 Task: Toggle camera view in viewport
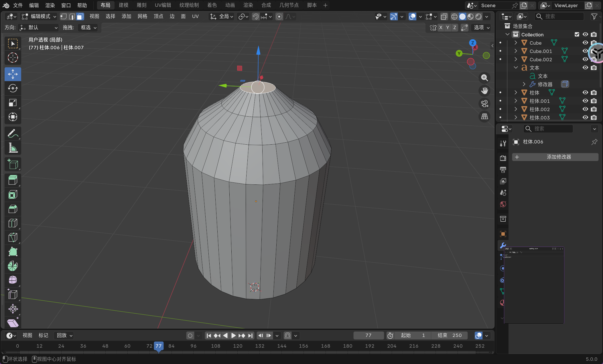(x=484, y=104)
